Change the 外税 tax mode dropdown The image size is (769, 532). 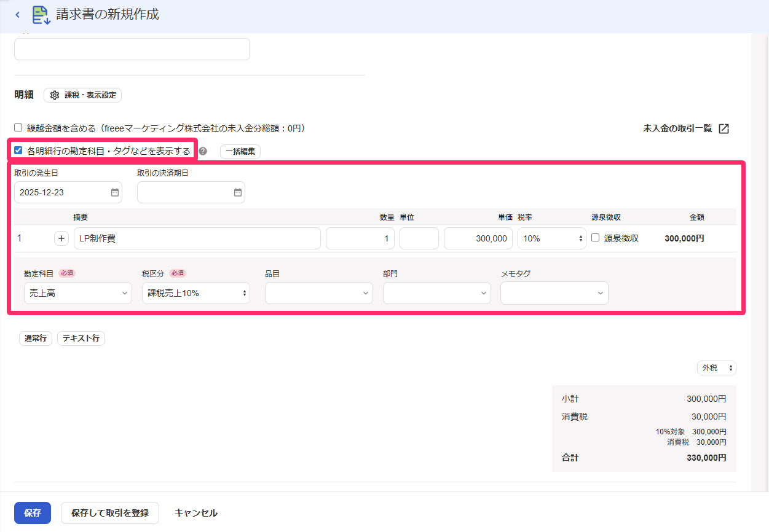717,368
